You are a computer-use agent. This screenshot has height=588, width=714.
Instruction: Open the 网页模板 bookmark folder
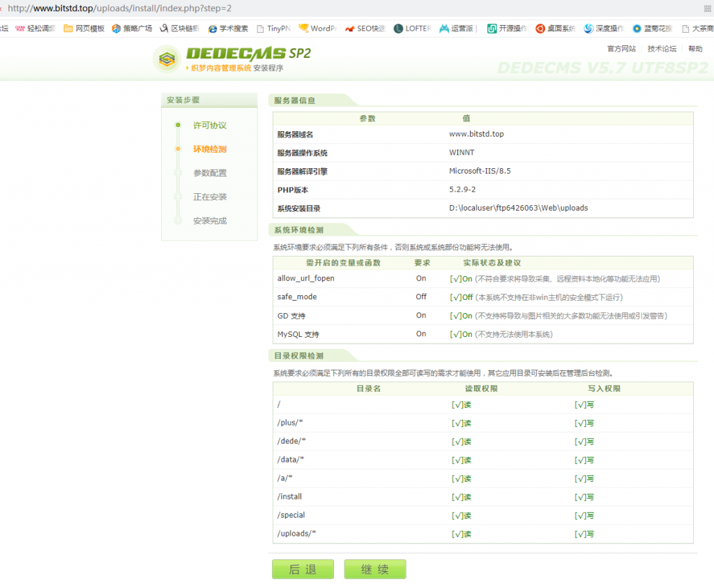pyautogui.click(x=84, y=28)
